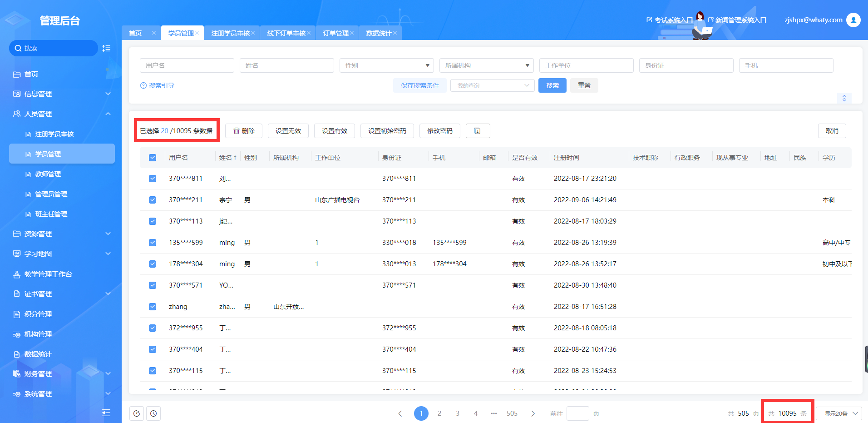Screen dimensions: 868x423
Task: Open the 性别 dropdown filter
Action: point(387,65)
